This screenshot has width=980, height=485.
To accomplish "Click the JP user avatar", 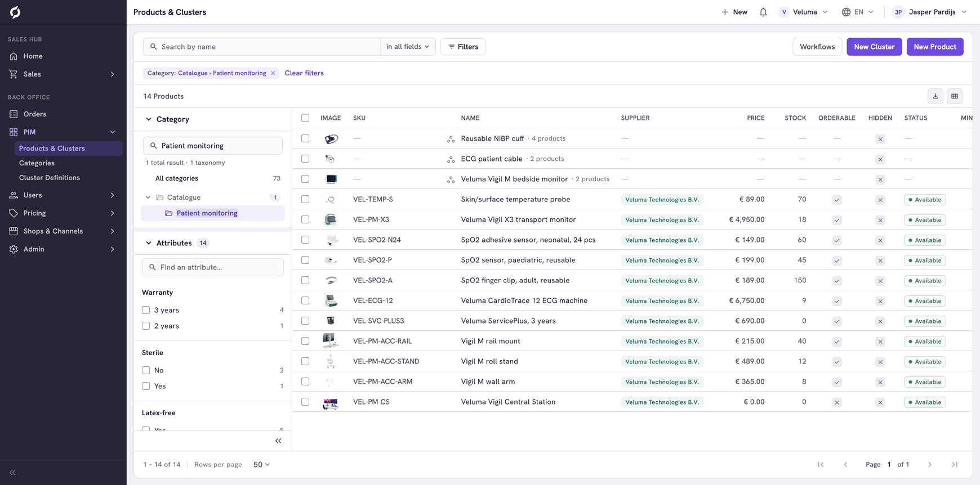I will tap(898, 12).
